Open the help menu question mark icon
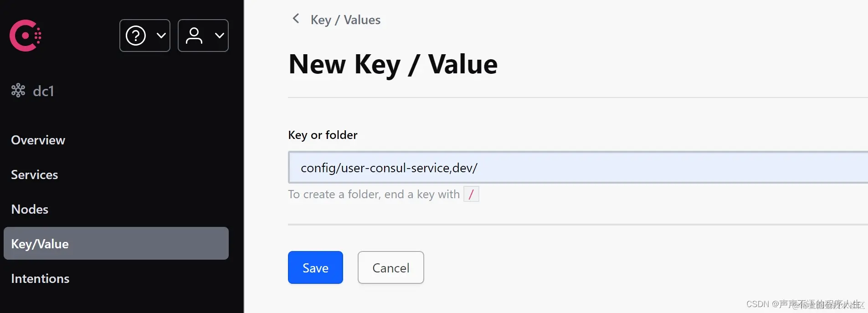Viewport: 868px width, 313px height. point(136,35)
